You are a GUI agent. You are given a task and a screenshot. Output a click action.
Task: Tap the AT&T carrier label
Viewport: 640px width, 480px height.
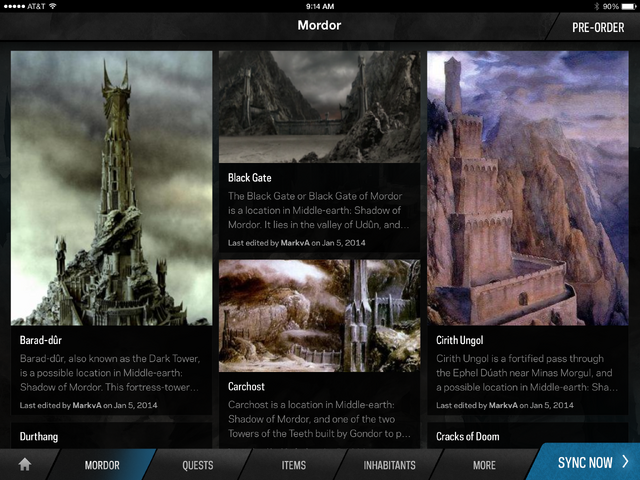pos(36,6)
